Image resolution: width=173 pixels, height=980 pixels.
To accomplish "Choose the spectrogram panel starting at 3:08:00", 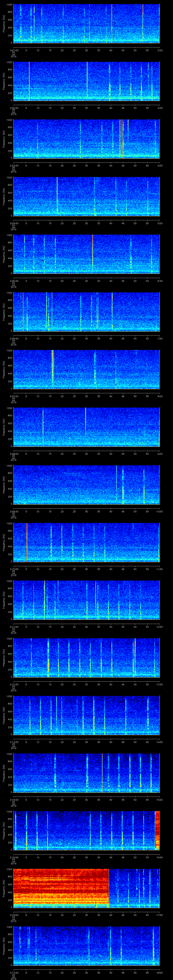I will tap(86, 427).
